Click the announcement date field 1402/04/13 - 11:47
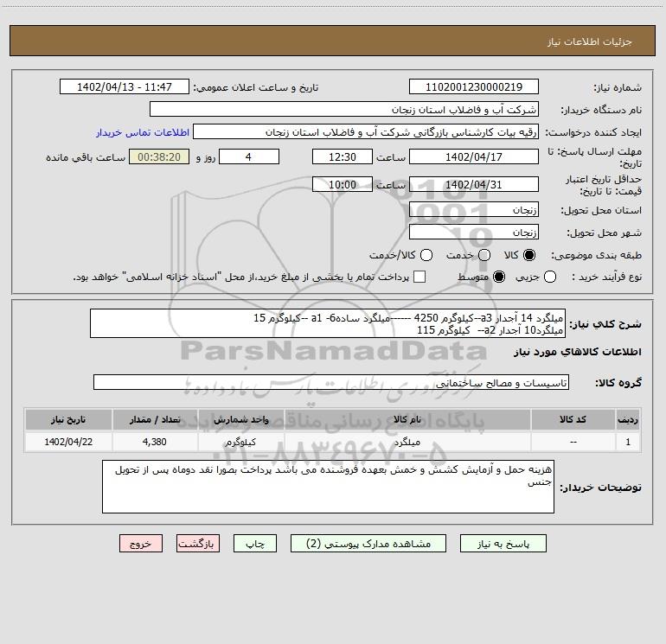 124,86
